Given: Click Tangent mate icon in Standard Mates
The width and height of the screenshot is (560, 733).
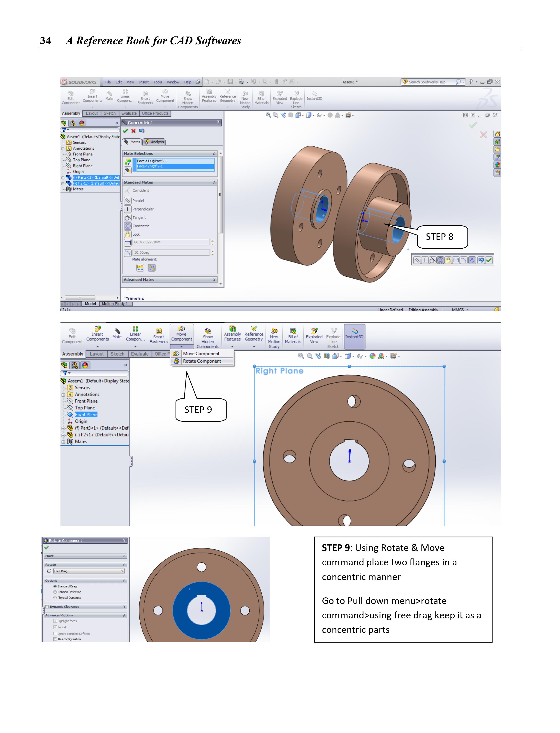Looking at the screenshot, I should pyautogui.click(x=128, y=218).
